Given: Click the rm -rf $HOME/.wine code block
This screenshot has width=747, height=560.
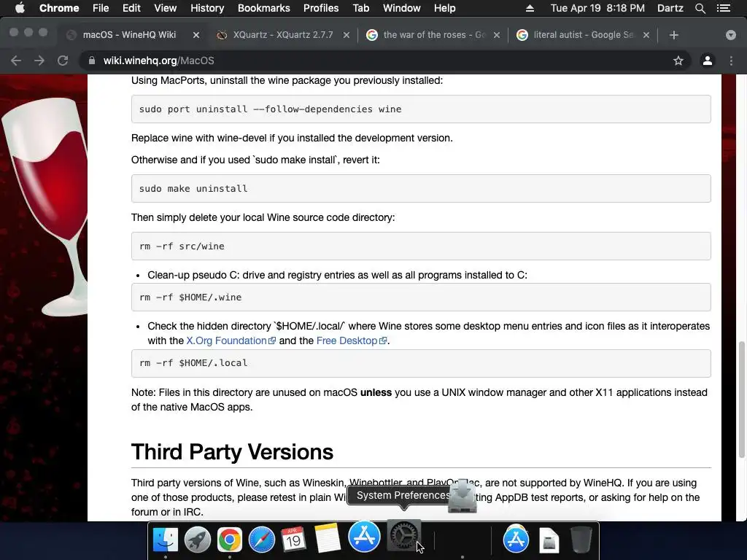Looking at the screenshot, I should click(421, 297).
